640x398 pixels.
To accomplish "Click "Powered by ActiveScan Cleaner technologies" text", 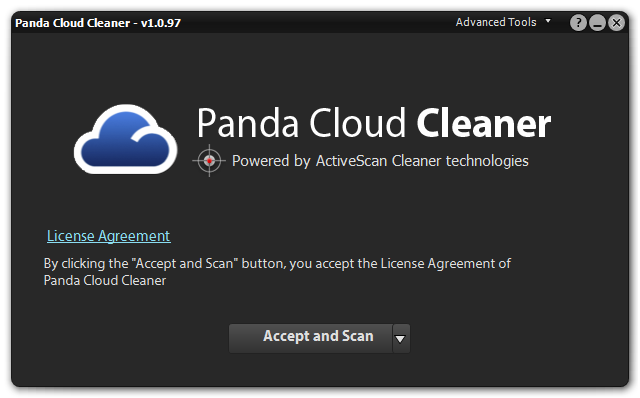I will click(x=380, y=161).
